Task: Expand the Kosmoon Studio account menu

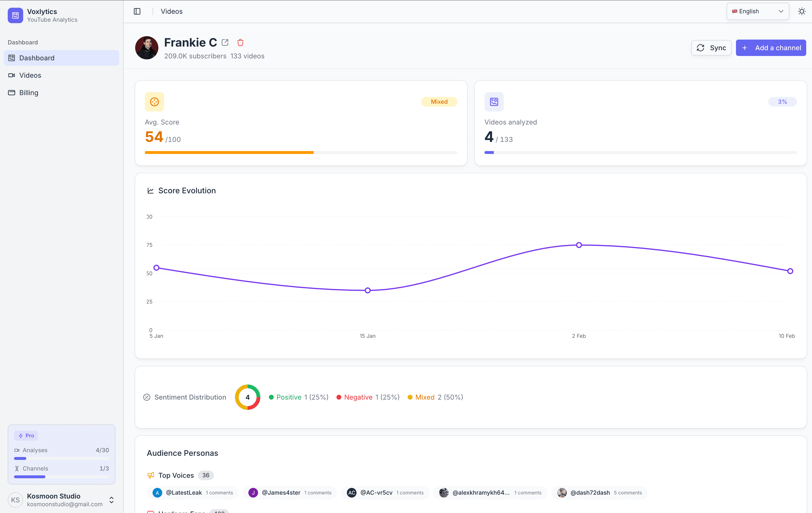Action: (x=111, y=500)
